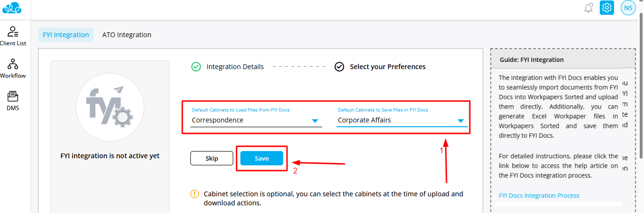Image resolution: width=644 pixels, height=213 pixels.
Task: Click the FYI logo image
Action: tap(110, 107)
